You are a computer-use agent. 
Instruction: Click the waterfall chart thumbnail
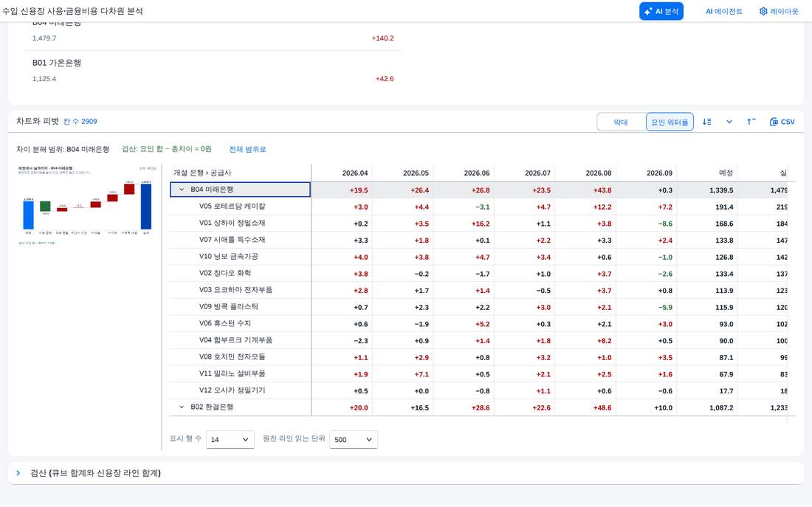pos(87,205)
